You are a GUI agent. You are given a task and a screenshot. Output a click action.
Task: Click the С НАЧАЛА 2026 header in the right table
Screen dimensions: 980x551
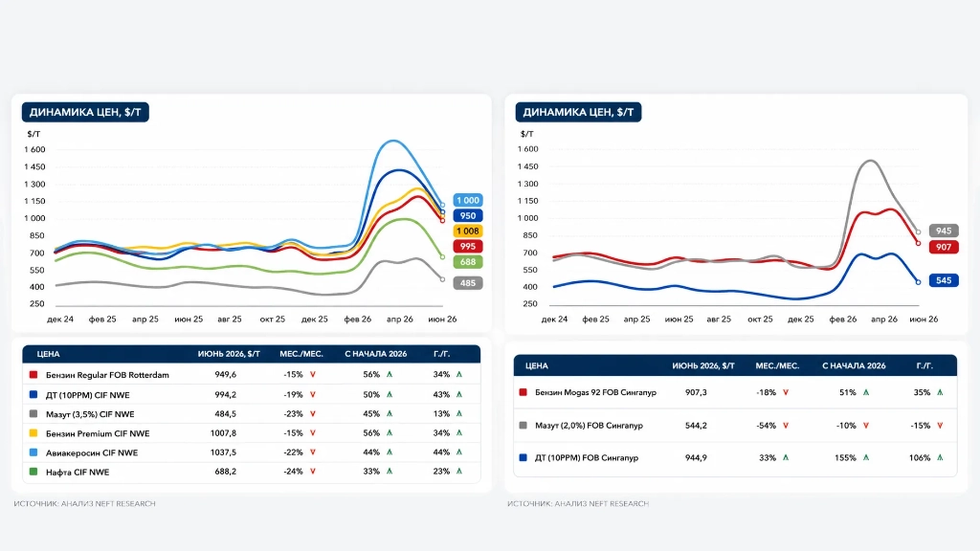[x=854, y=366]
